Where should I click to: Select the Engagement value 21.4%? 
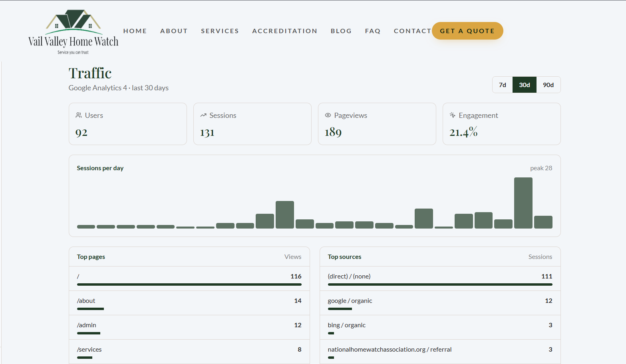click(x=463, y=132)
